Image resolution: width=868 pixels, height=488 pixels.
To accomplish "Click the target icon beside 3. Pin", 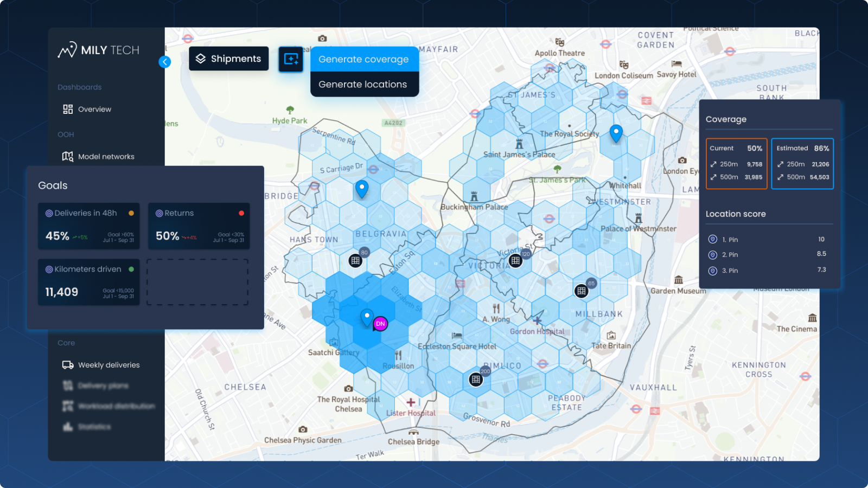I will [x=713, y=271].
